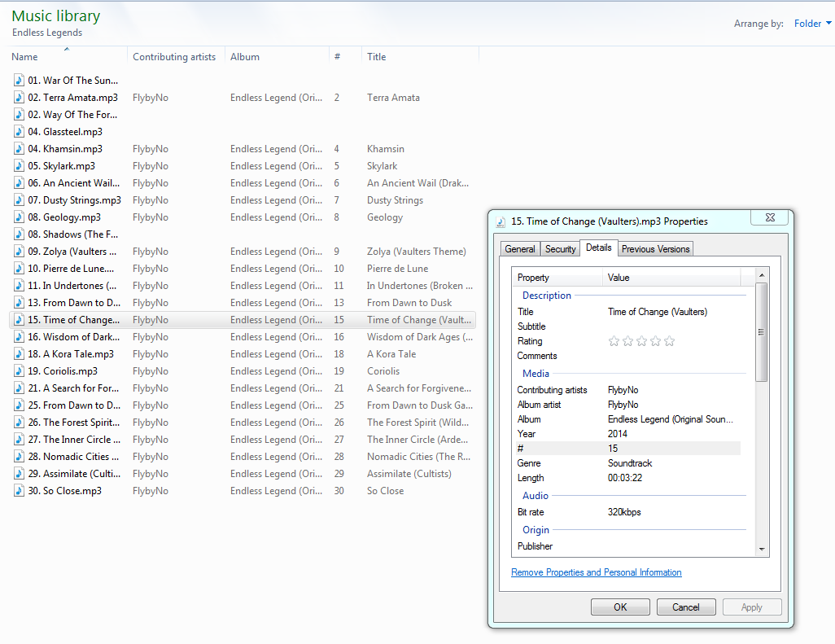Click the Genre value Soundtrack
Screen dimensions: 835x644
coord(630,463)
